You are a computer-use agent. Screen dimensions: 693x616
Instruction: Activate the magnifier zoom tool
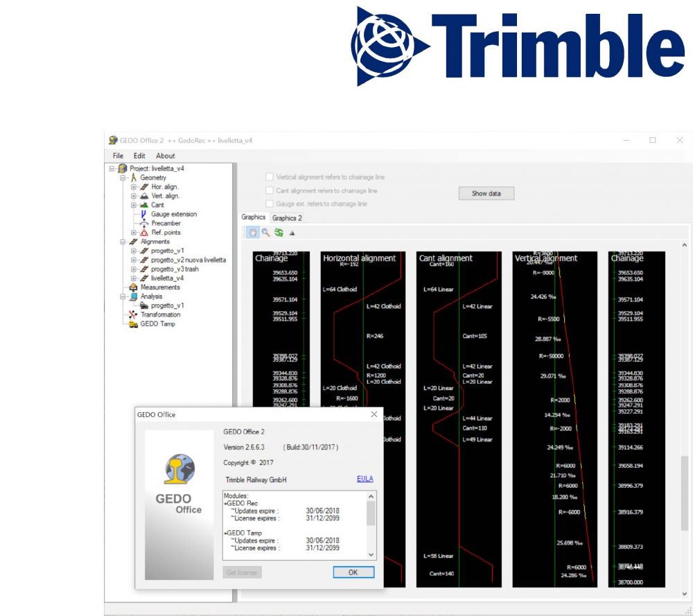tap(265, 232)
